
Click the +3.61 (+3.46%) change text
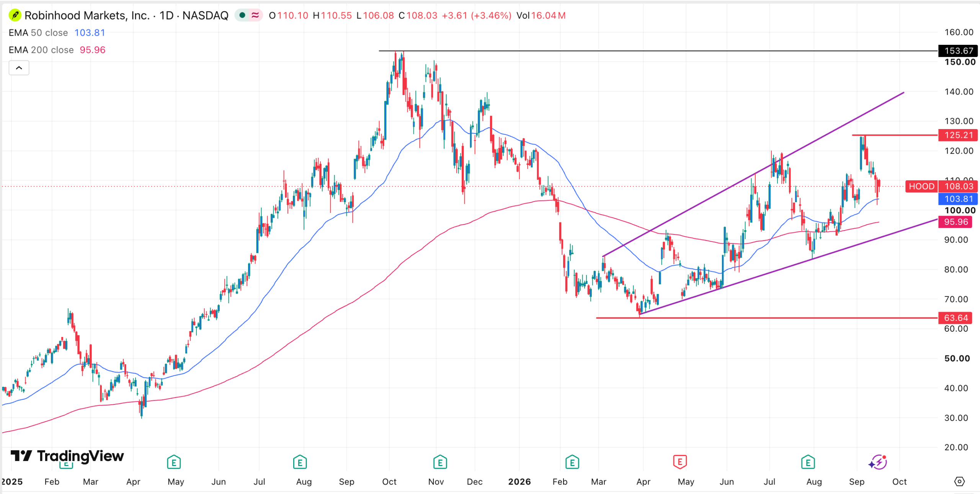click(477, 16)
